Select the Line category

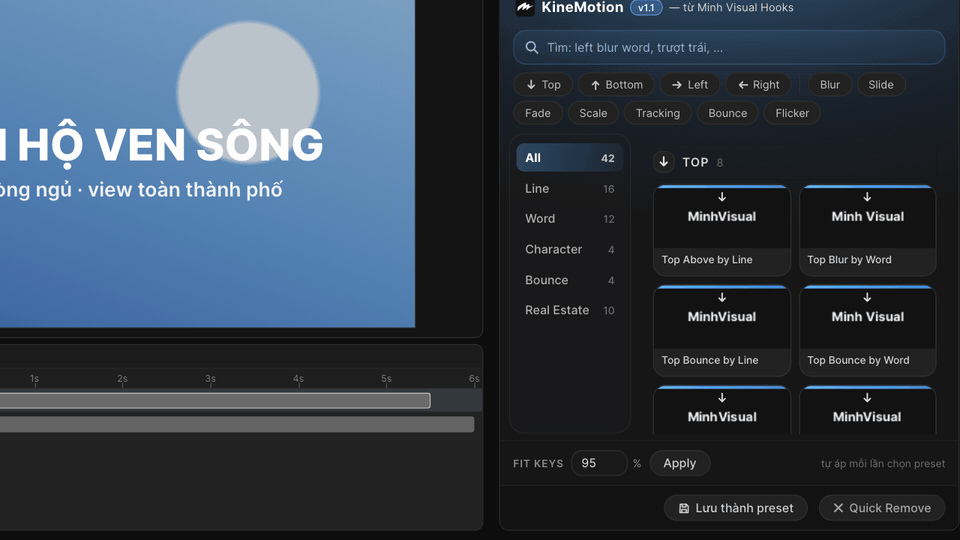click(569, 189)
